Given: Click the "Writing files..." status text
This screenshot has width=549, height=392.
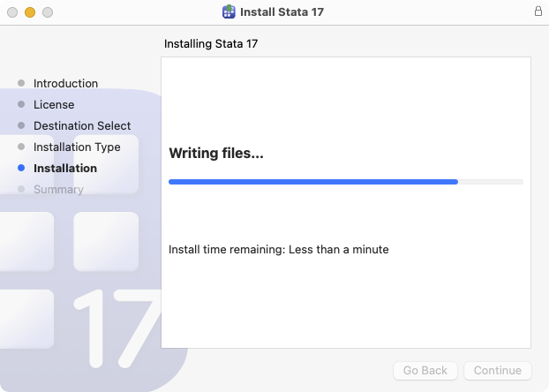Looking at the screenshot, I should pyautogui.click(x=216, y=154).
